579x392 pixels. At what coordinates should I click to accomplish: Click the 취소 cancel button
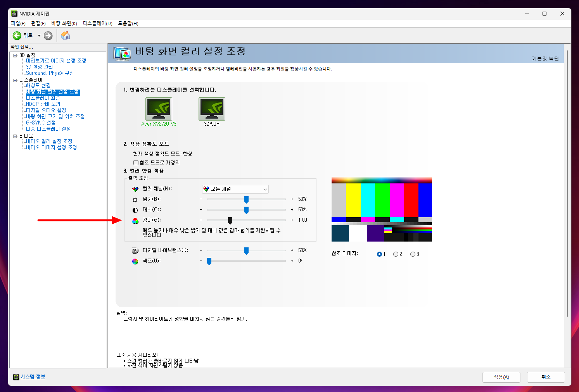tap(546, 377)
